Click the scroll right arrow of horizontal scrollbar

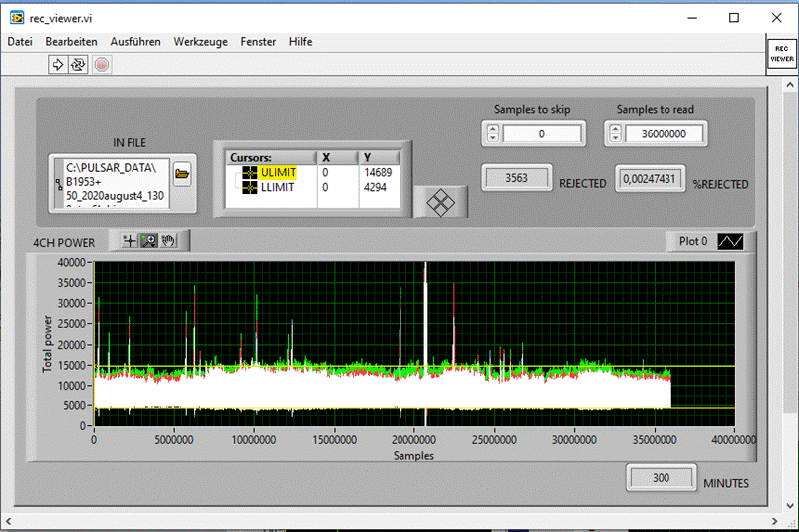click(774, 521)
